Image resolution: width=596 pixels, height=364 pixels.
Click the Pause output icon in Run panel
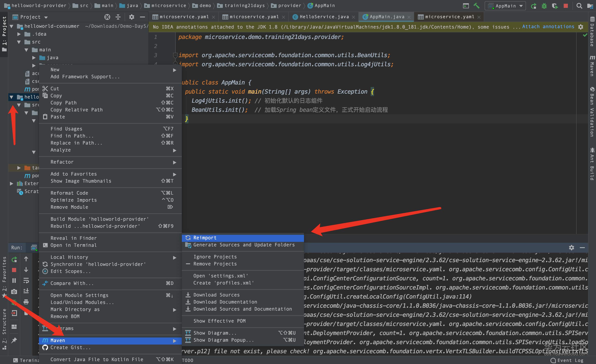pyautogui.click(x=14, y=281)
